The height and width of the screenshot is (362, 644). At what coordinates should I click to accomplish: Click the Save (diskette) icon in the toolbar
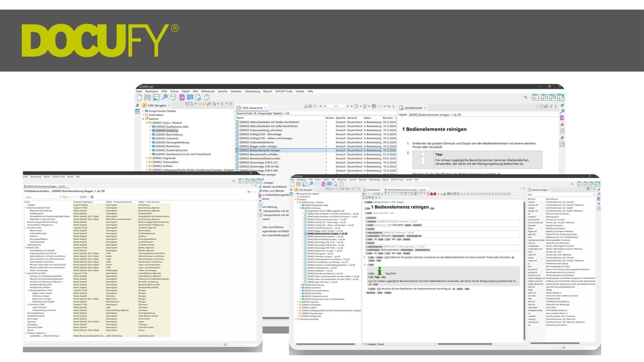pyautogui.click(x=147, y=97)
